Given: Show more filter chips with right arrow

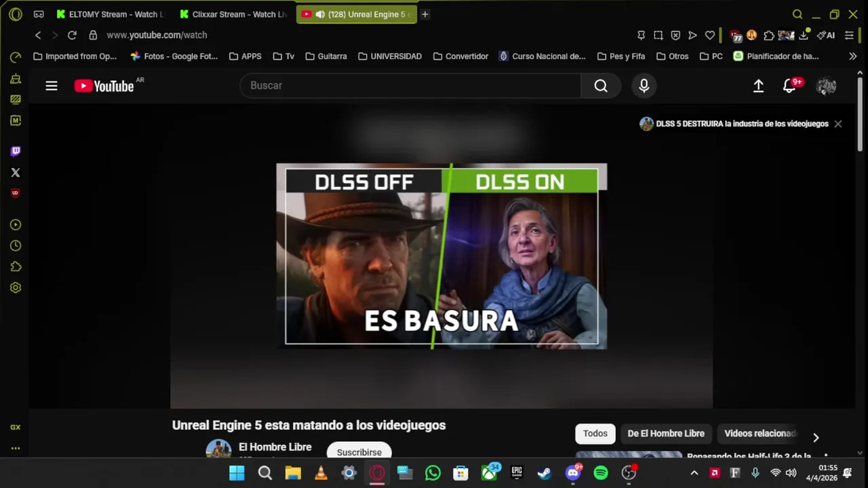Looking at the screenshot, I should point(816,437).
